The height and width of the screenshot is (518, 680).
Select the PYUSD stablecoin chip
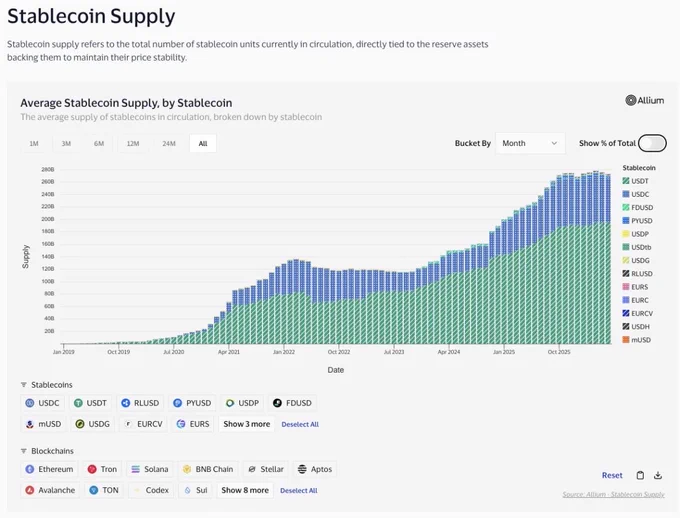point(192,403)
